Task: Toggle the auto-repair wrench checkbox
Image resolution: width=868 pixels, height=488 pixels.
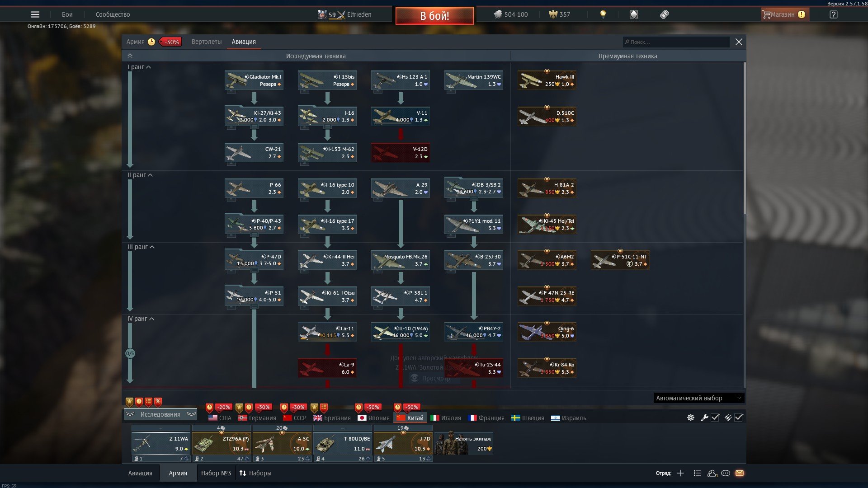Action: tap(715, 418)
